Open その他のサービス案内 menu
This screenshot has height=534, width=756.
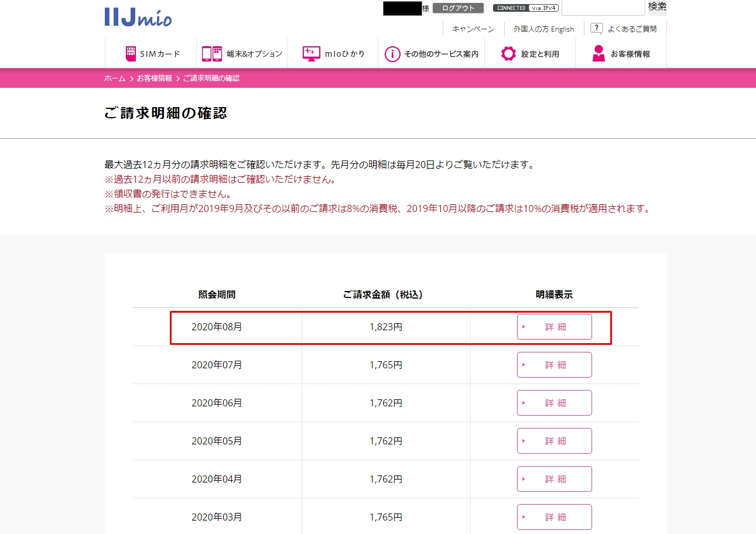[x=431, y=54]
